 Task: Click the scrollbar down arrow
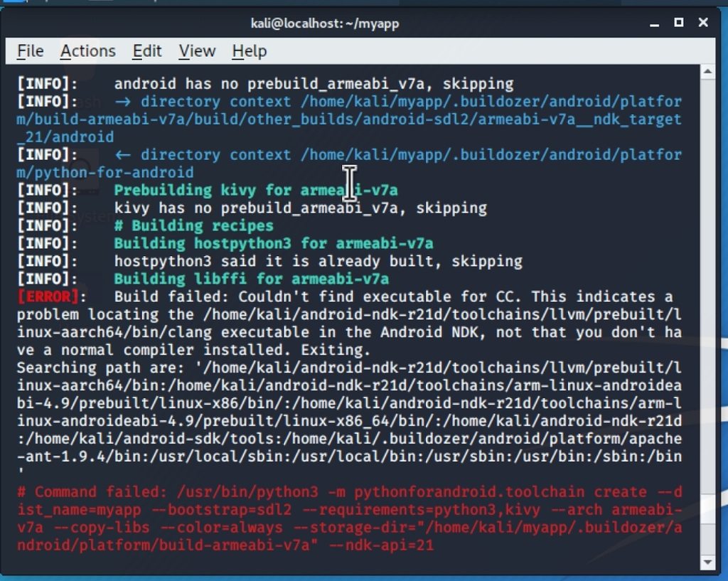[707, 560]
